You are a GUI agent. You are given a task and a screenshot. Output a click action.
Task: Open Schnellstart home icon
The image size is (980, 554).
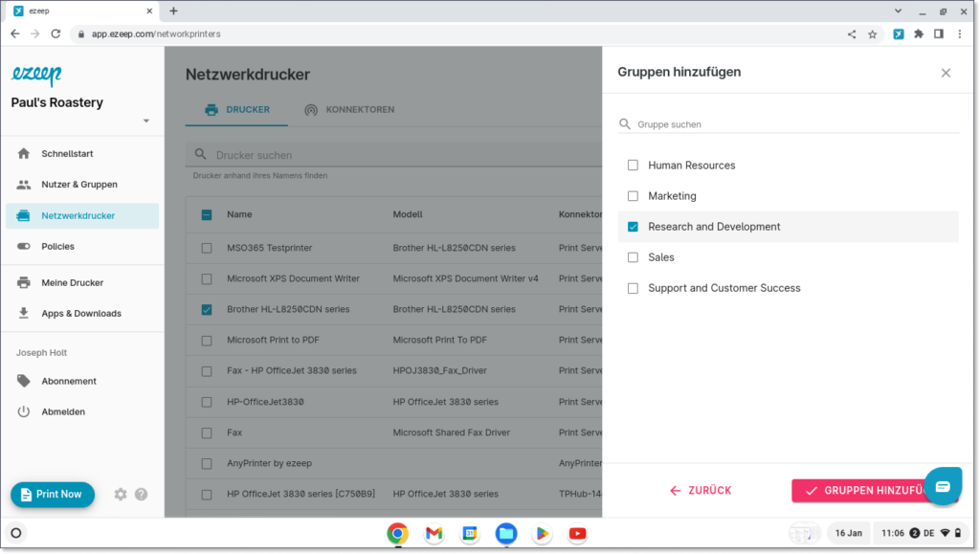point(24,154)
